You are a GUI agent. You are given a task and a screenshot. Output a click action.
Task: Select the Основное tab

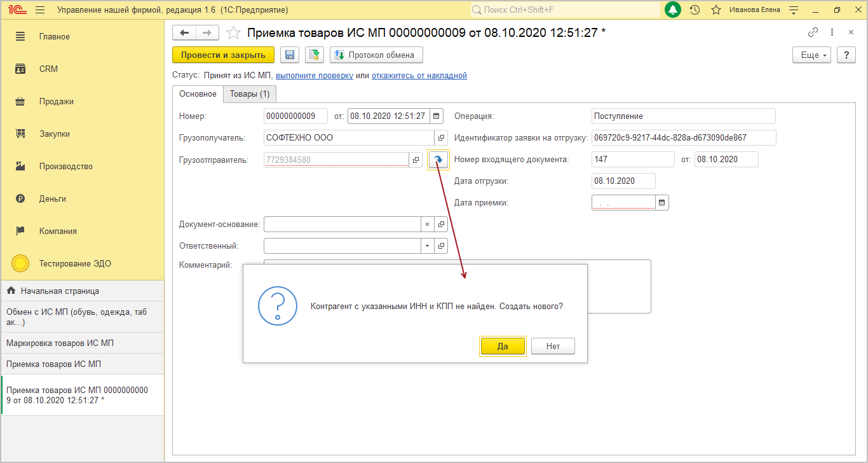tap(198, 94)
